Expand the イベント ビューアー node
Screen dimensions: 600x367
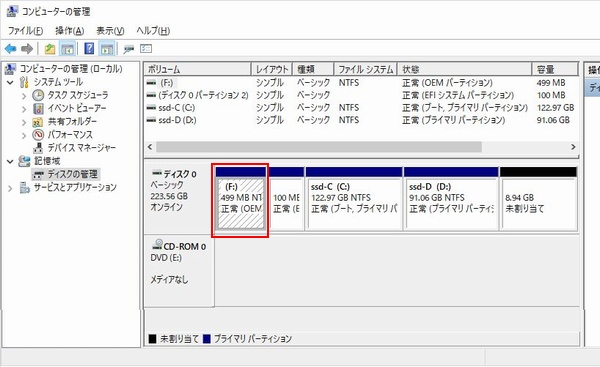click(x=24, y=109)
